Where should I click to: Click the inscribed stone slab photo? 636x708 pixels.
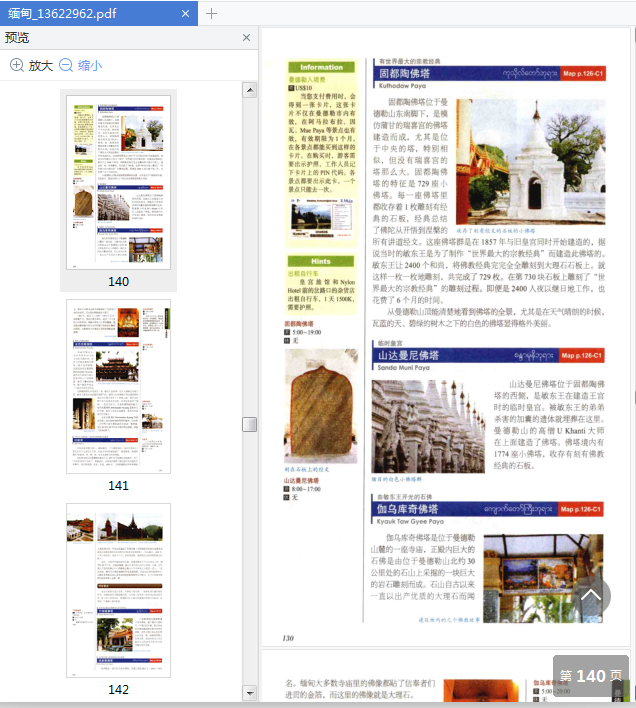point(321,406)
